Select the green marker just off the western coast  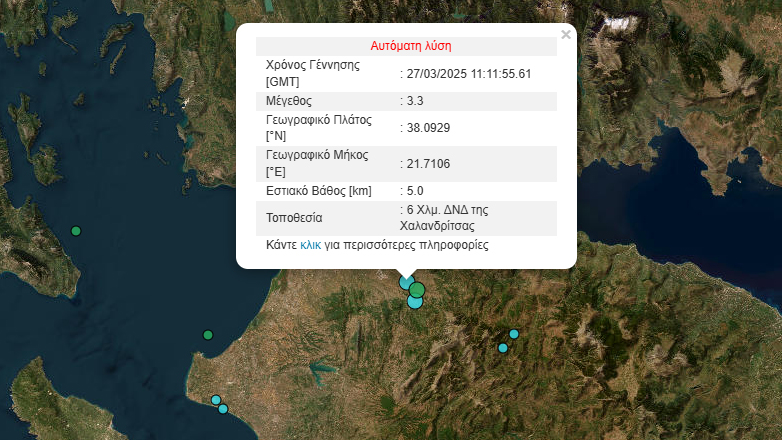click(x=208, y=335)
